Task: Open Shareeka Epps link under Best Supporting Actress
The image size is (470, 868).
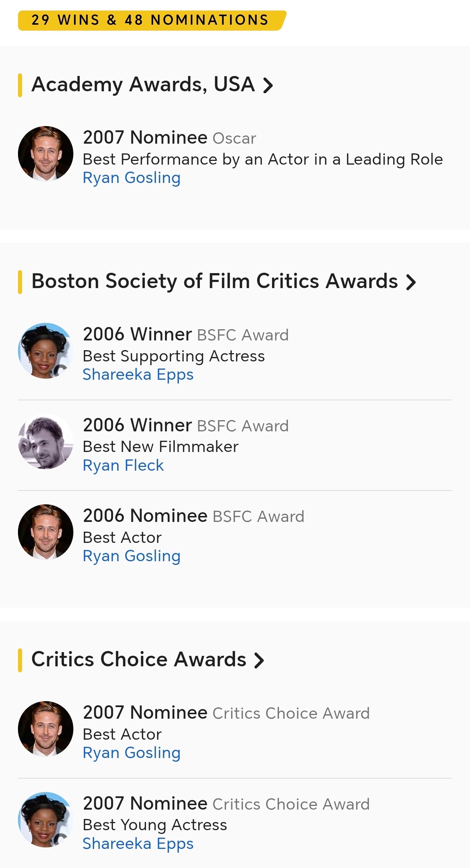Action: coord(138,375)
